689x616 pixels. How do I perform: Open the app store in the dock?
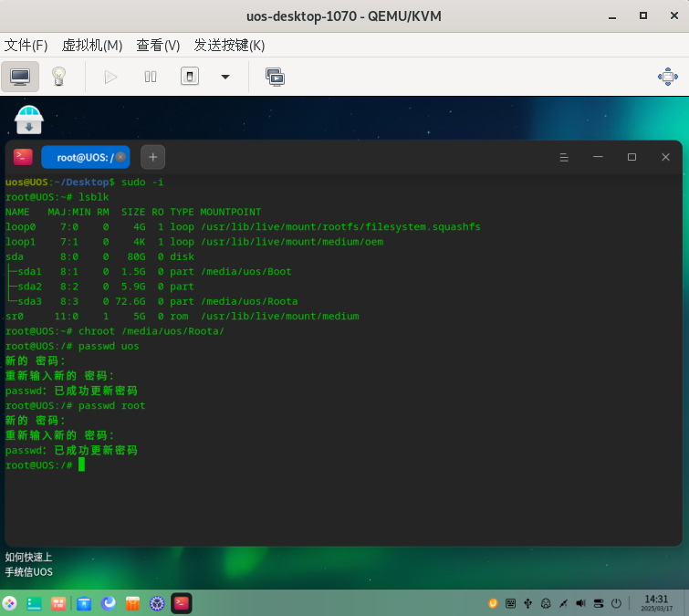[132, 604]
